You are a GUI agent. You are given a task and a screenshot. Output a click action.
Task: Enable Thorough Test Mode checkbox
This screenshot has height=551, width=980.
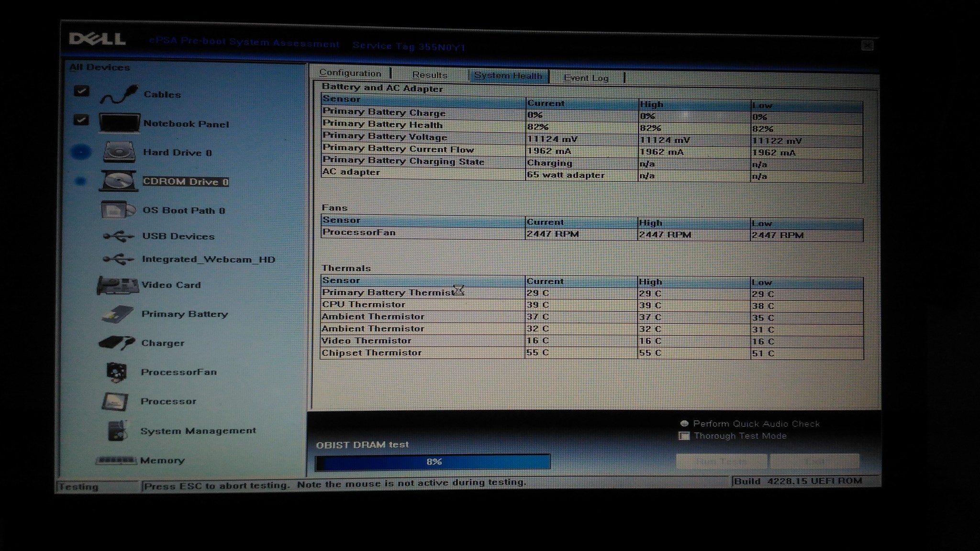point(684,436)
